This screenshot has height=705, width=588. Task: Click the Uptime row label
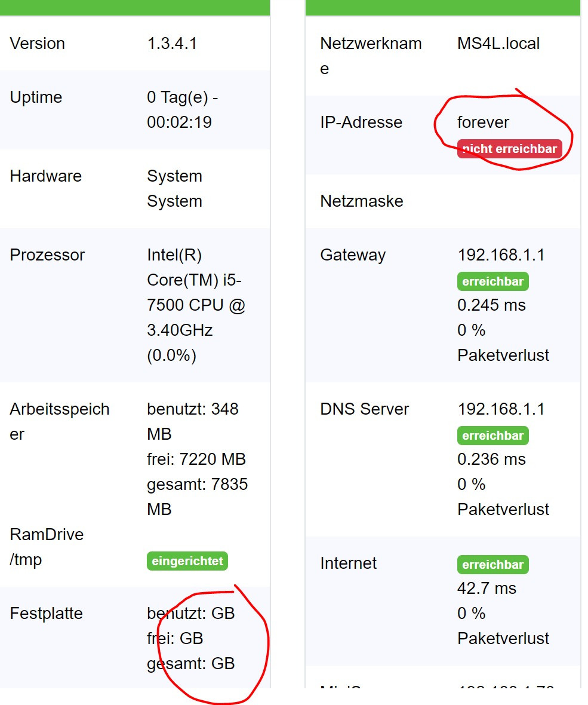click(36, 97)
